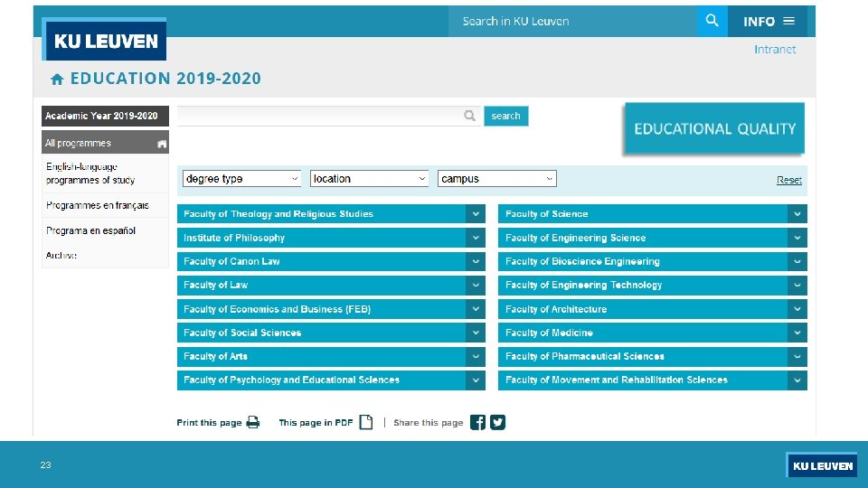Expand Faculty of Psychology and Educational Sciences chevron
This screenshot has height=488, width=868.
click(476, 380)
